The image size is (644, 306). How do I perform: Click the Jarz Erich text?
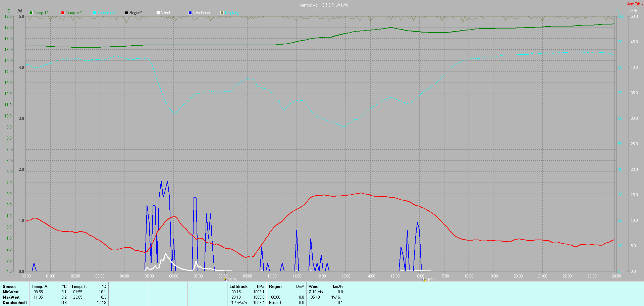pyautogui.click(x=635, y=4)
